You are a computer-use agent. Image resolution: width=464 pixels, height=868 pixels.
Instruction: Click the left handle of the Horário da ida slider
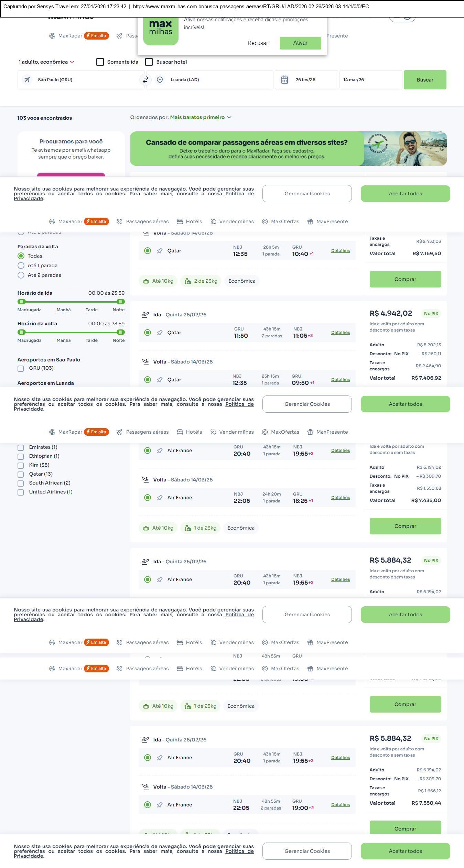tap(22, 302)
